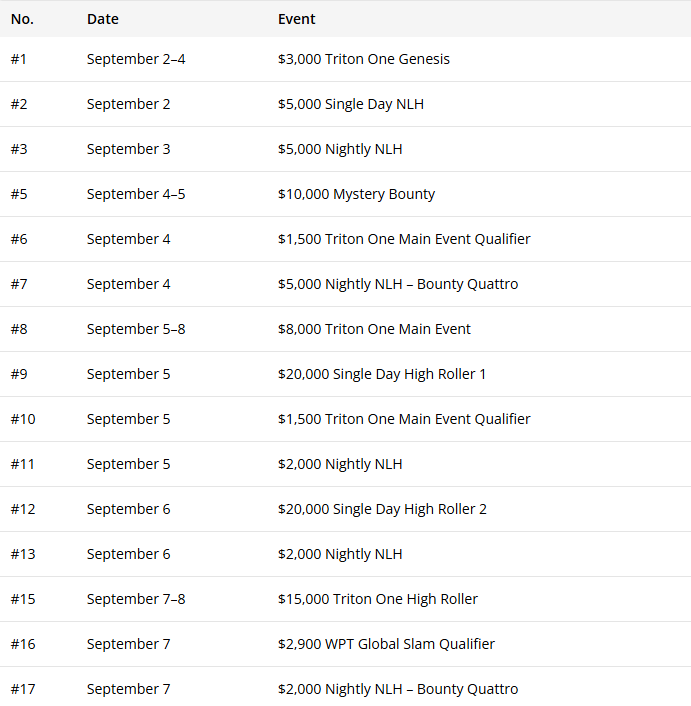Select $5,000 Nightly NLH – Bounty Quattro
Image resolution: width=691 pixels, height=706 pixels.
(397, 284)
